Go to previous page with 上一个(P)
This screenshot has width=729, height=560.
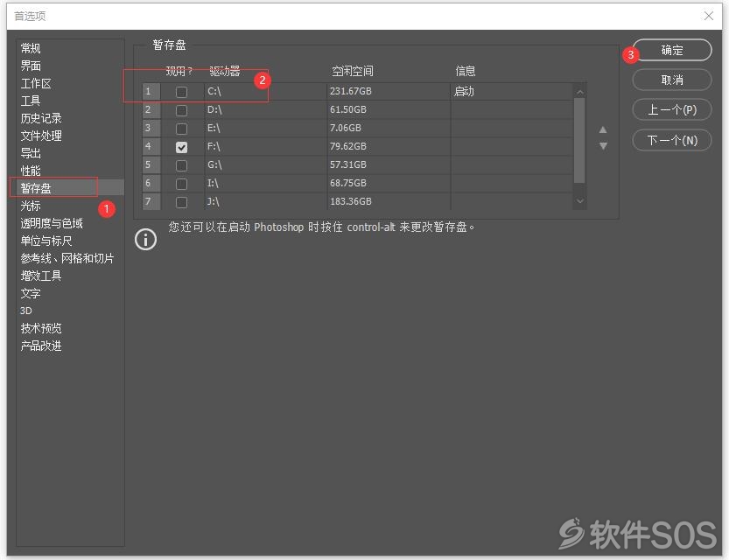[x=672, y=110]
